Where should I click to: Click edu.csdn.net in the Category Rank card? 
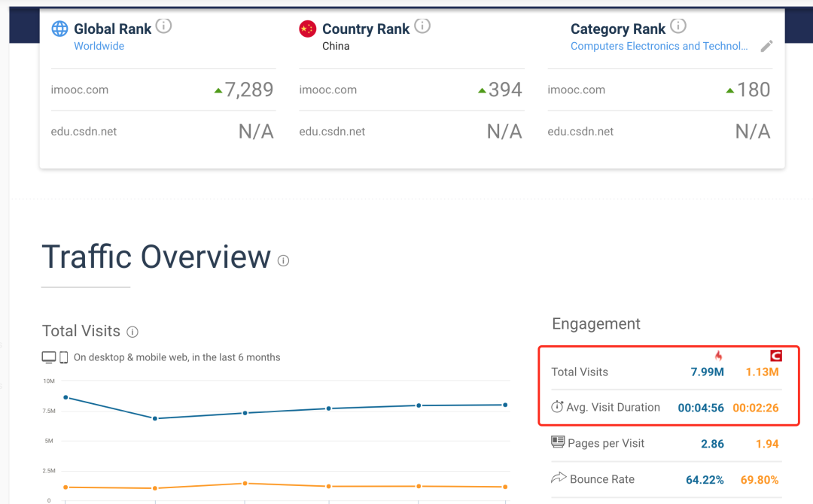580,132
